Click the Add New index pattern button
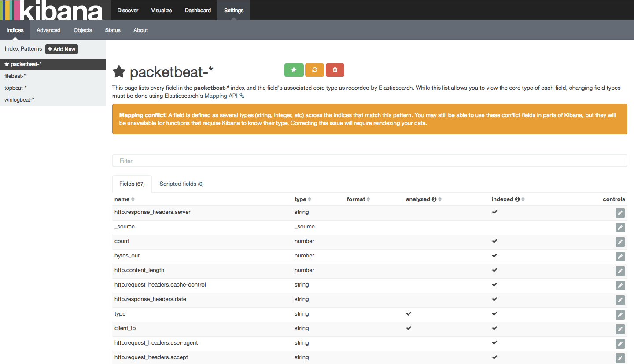 pos(62,49)
